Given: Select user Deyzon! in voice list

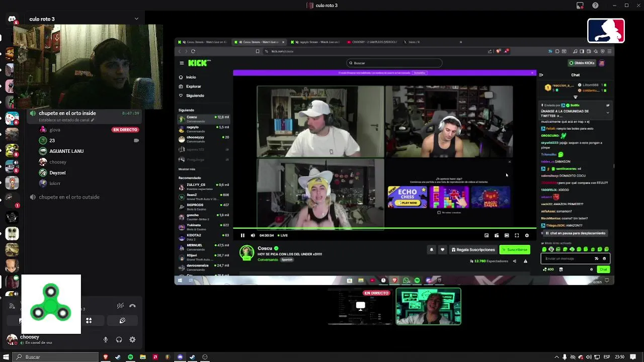Looking at the screenshot, I should [x=57, y=173].
